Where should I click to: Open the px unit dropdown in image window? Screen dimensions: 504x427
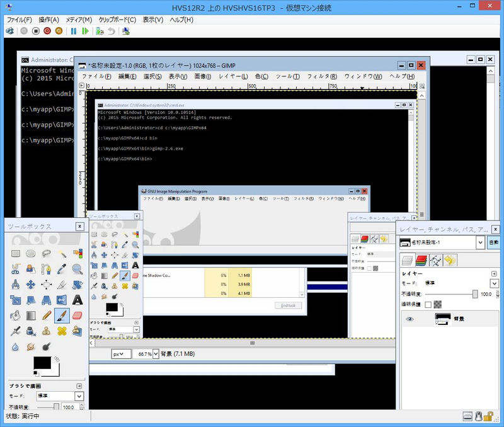(121, 354)
